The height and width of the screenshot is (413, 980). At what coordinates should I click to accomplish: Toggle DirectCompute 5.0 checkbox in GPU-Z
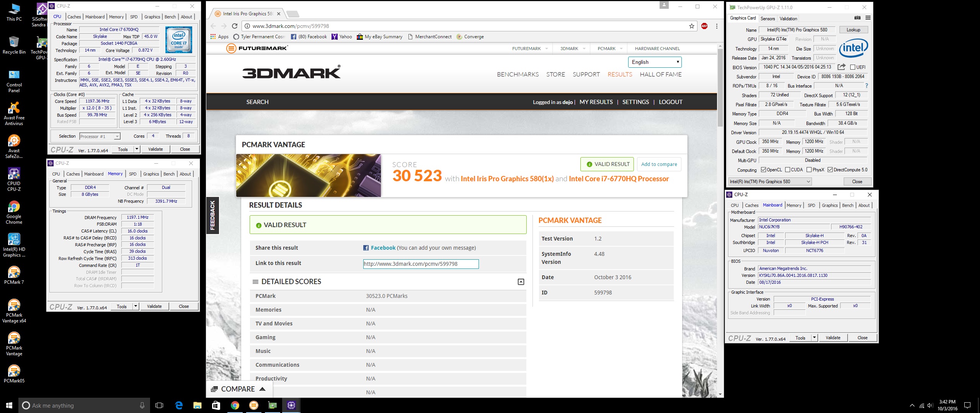830,170
